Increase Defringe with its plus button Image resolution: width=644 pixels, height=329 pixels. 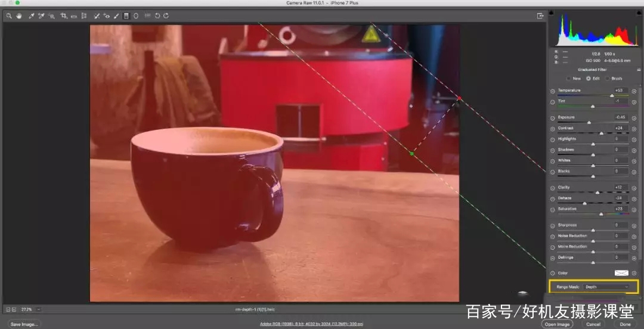click(634, 258)
